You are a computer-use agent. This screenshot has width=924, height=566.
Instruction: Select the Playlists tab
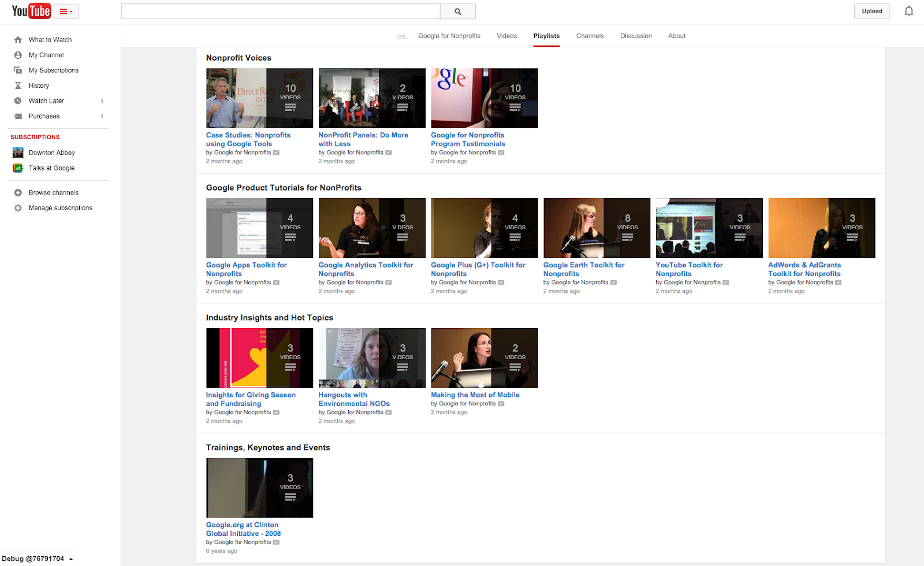tap(546, 36)
